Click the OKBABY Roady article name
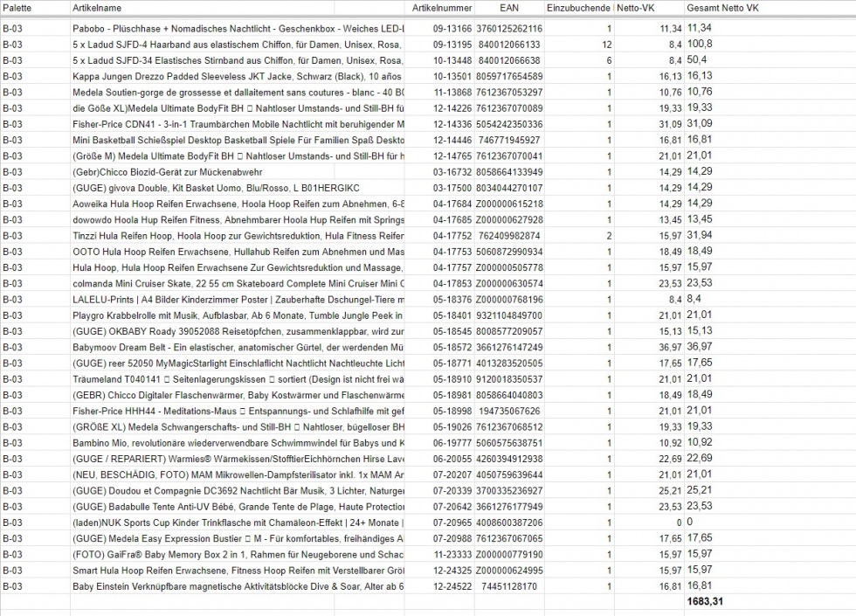856x616 pixels. [238, 331]
